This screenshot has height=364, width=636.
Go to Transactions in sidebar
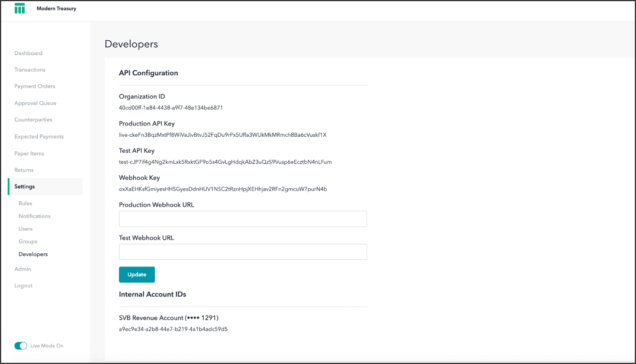coord(30,70)
